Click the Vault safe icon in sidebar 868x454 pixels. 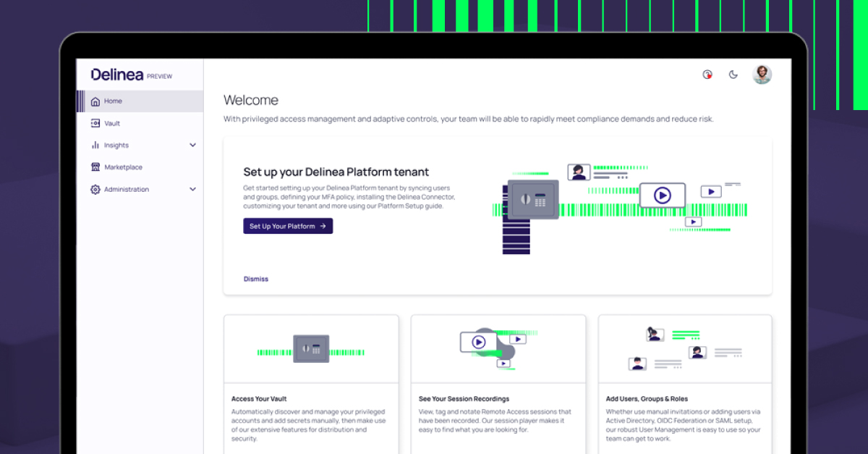coord(95,123)
